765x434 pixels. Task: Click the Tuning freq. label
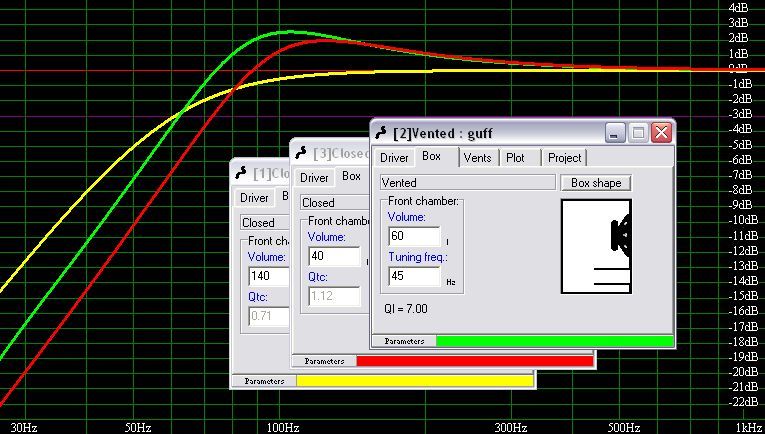(x=418, y=257)
